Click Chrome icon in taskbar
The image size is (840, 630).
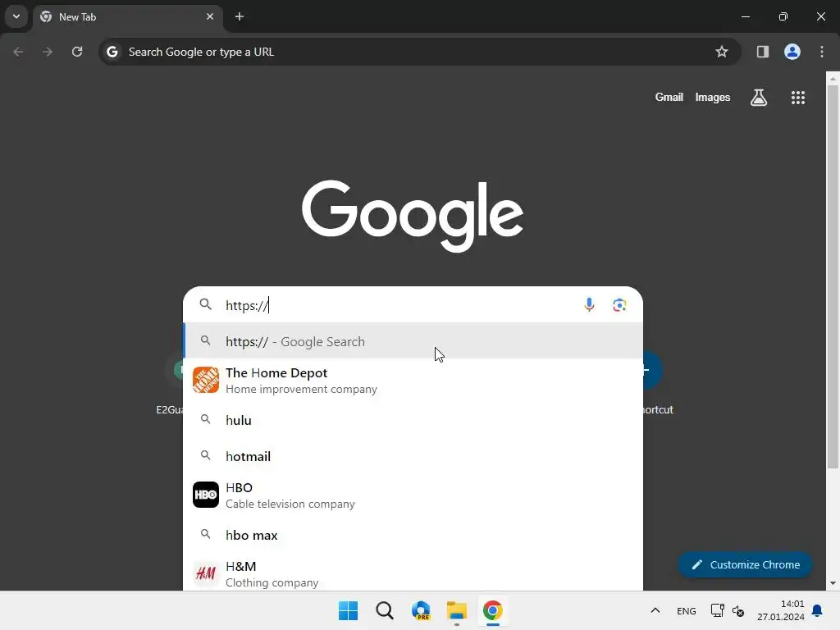492,610
